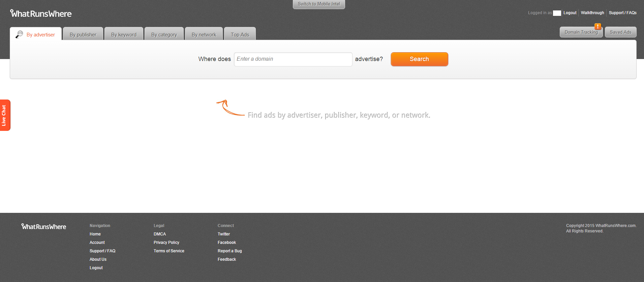Click the orange alert badge on Domain Tracking

pos(597,26)
